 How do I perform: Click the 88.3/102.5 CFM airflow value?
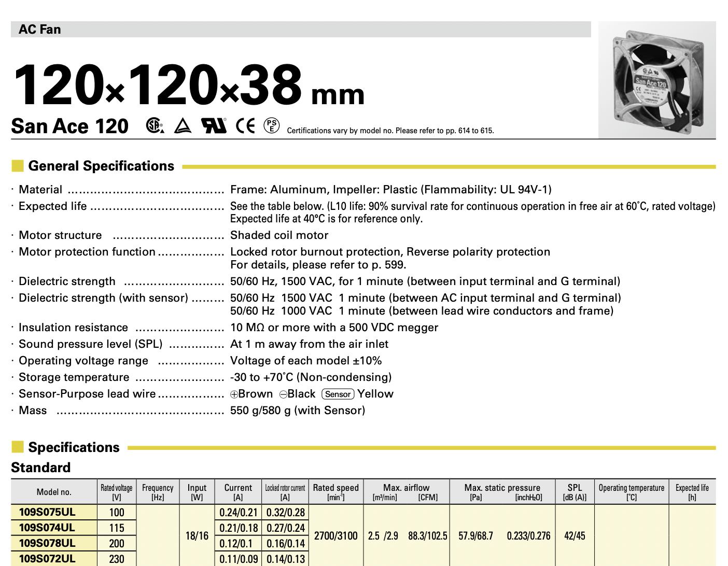point(428,536)
